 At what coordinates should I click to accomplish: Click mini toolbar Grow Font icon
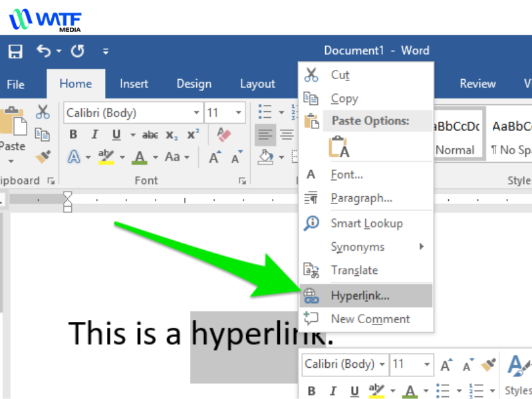(x=446, y=365)
